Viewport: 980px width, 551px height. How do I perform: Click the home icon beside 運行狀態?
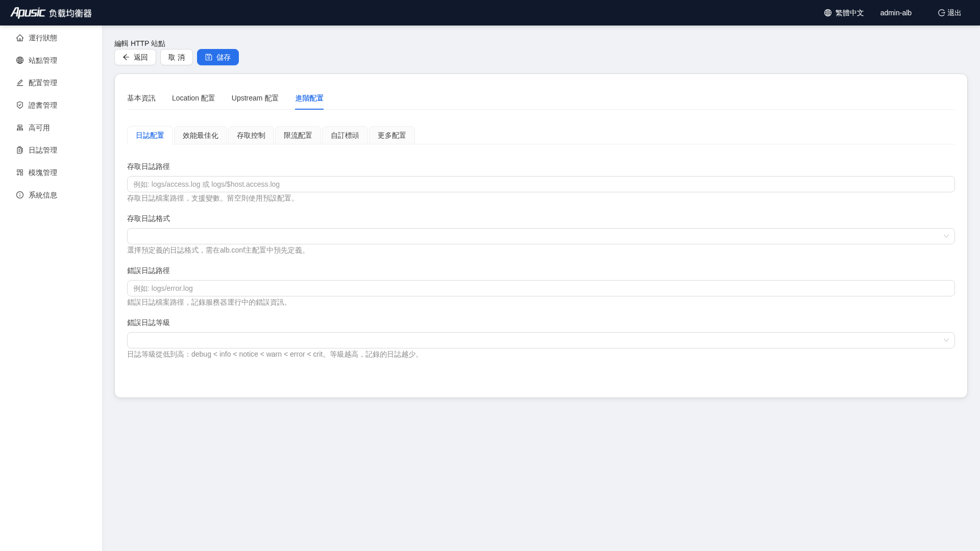tap(20, 38)
